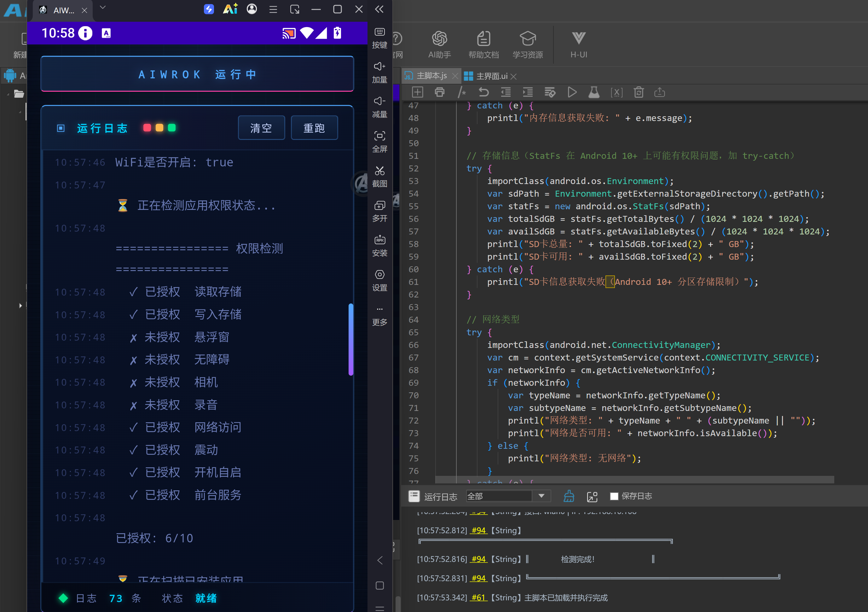Click 安装 APK install in emulator sidebar
Image resolution: width=868 pixels, height=612 pixels.
[379, 246]
